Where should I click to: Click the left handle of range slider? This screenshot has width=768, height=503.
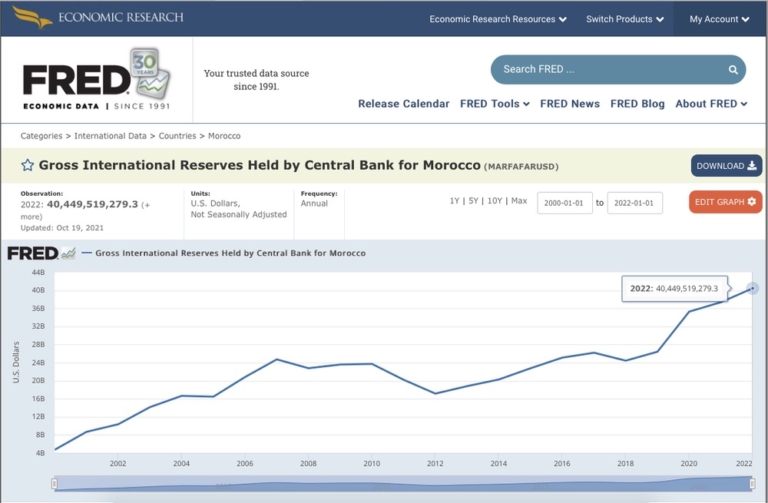tap(55, 484)
